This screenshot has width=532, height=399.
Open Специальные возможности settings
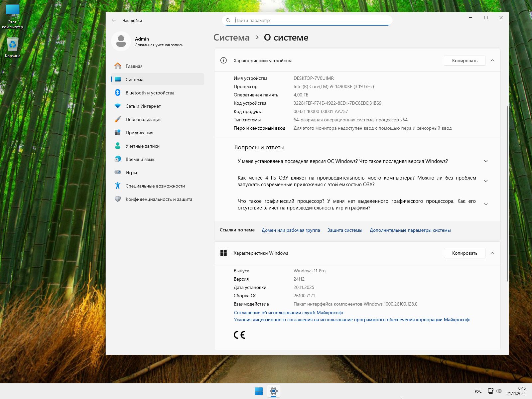(x=155, y=186)
